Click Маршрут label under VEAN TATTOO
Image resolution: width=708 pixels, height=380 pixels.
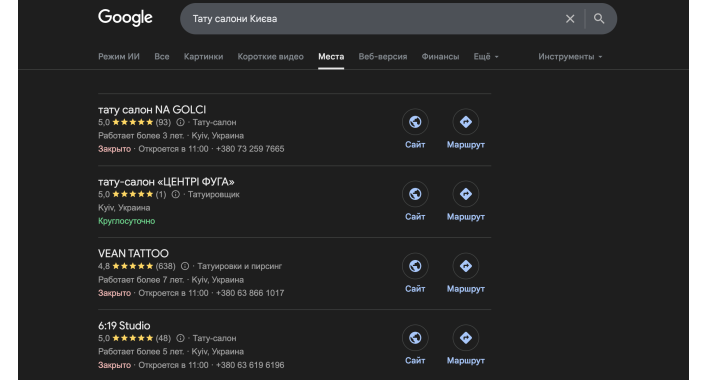pyautogui.click(x=466, y=289)
